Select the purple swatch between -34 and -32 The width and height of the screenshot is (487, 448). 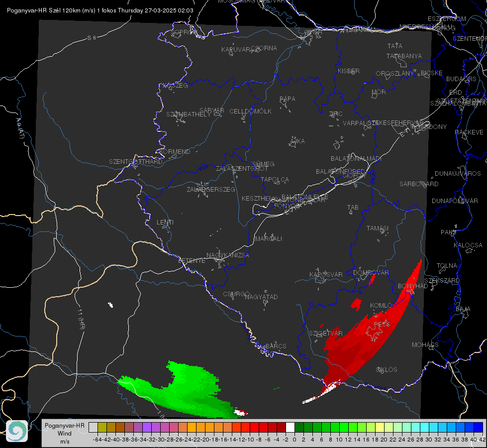[147, 428]
